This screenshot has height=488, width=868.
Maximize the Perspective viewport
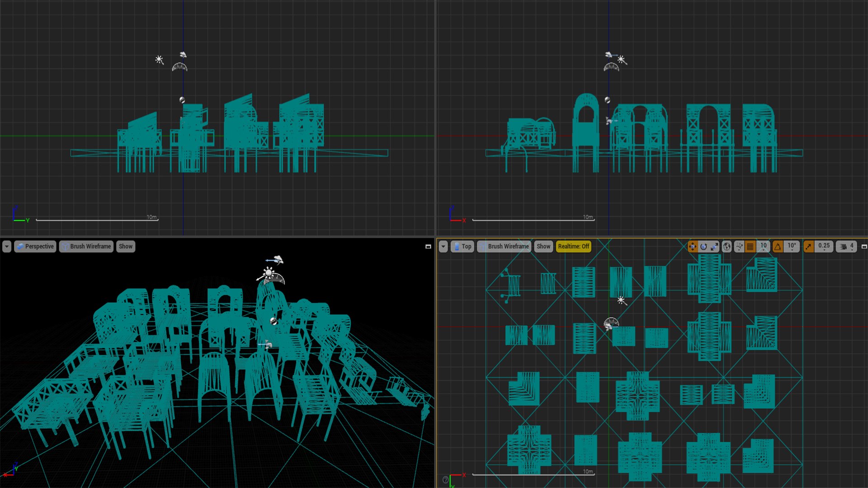pyautogui.click(x=428, y=247)
